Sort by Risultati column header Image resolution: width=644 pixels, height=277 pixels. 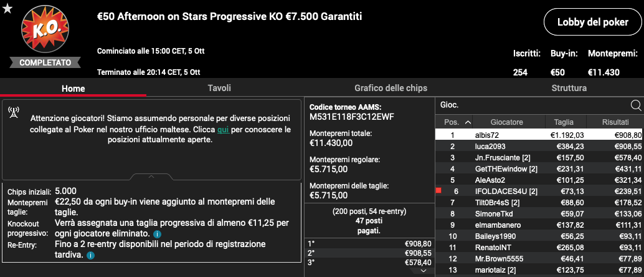[615, 122]
